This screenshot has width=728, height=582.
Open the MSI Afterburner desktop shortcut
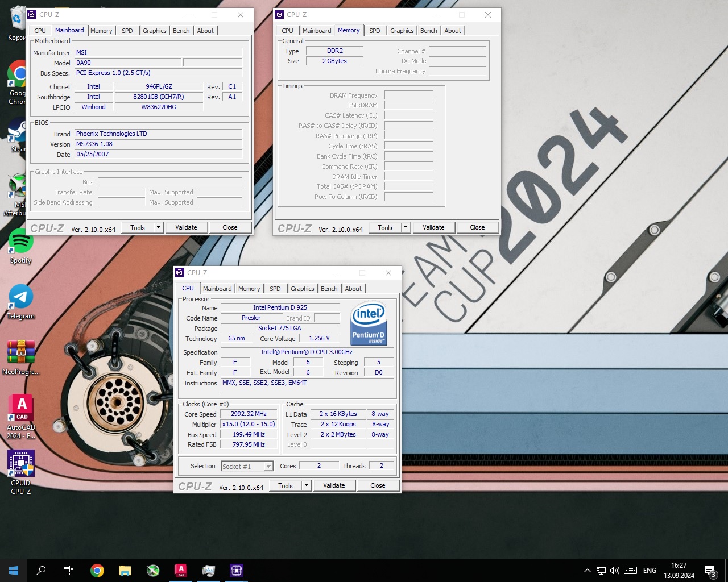tap(17, 195)
